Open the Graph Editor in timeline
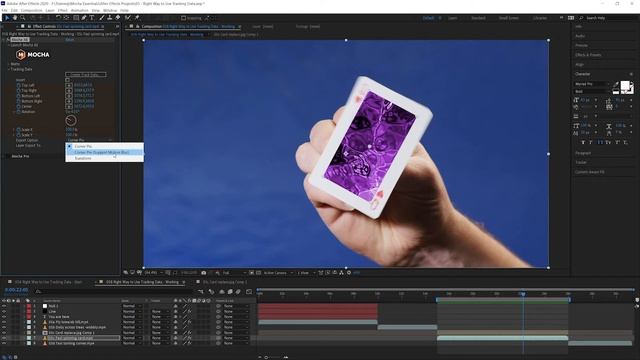The image size is (640, 360). coord(249,291)
